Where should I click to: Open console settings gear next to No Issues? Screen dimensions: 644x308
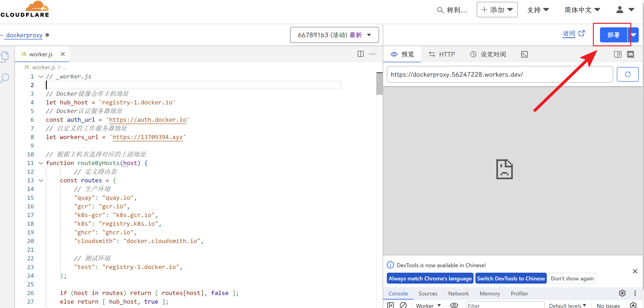(x=633, y=305)
